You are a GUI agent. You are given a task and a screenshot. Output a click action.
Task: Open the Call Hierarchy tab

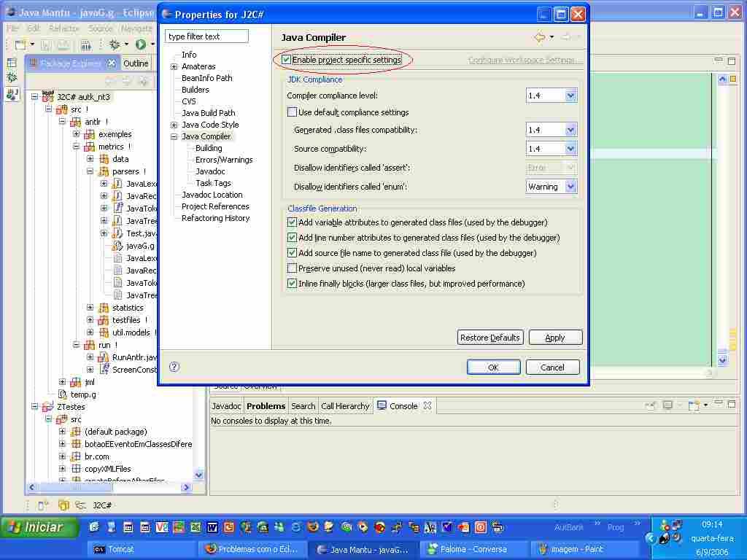[x=345, y=406]
